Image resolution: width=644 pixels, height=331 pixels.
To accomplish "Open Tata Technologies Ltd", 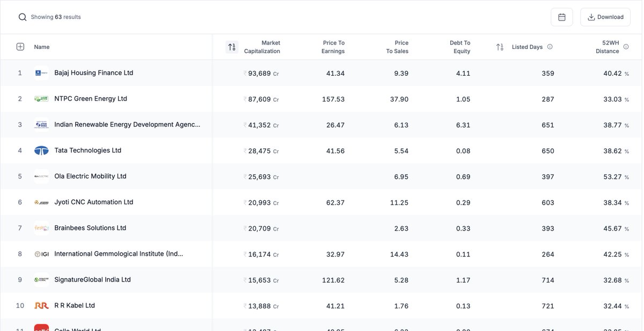I will pos(87,150).
